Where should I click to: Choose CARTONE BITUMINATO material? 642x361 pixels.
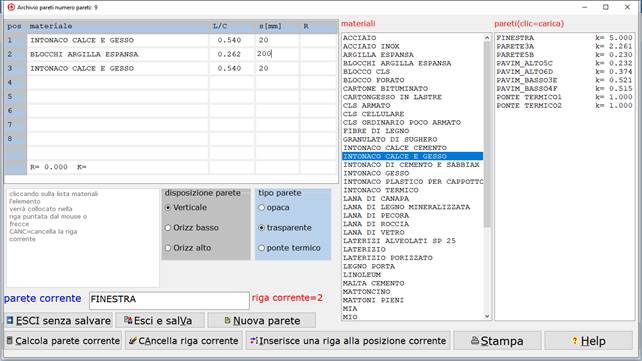(412, 88)
